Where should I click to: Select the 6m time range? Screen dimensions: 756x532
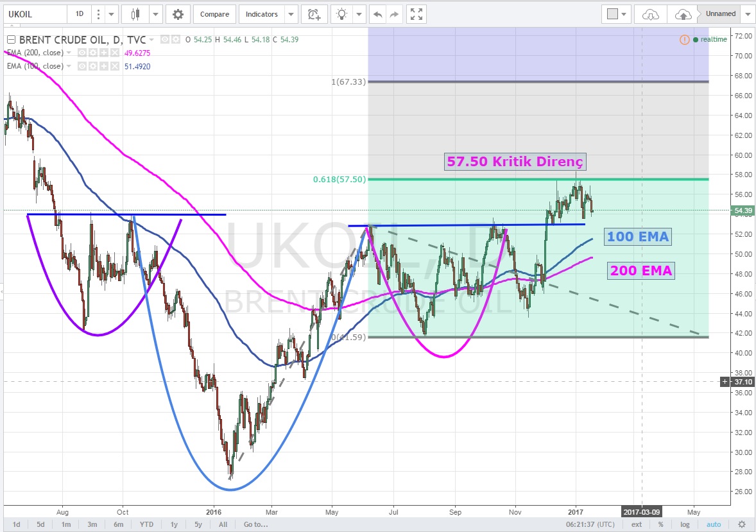click(118, 524)
